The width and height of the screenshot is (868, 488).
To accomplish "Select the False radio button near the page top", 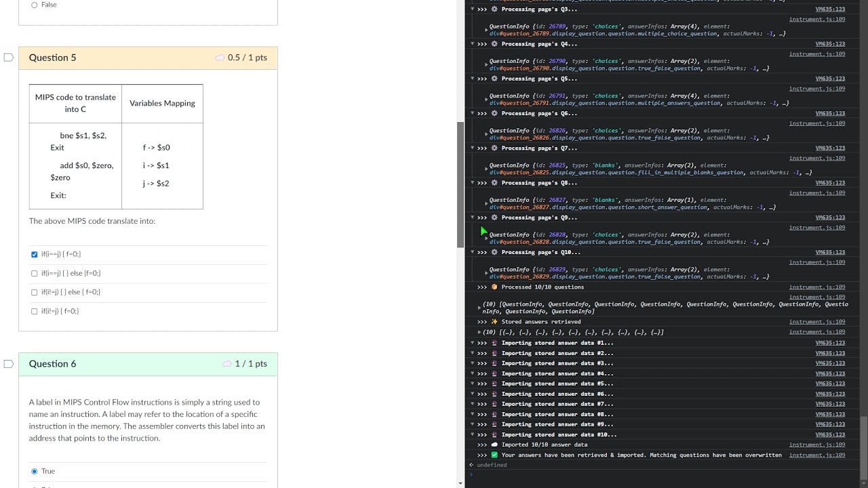I will click(x=35, y=5).
